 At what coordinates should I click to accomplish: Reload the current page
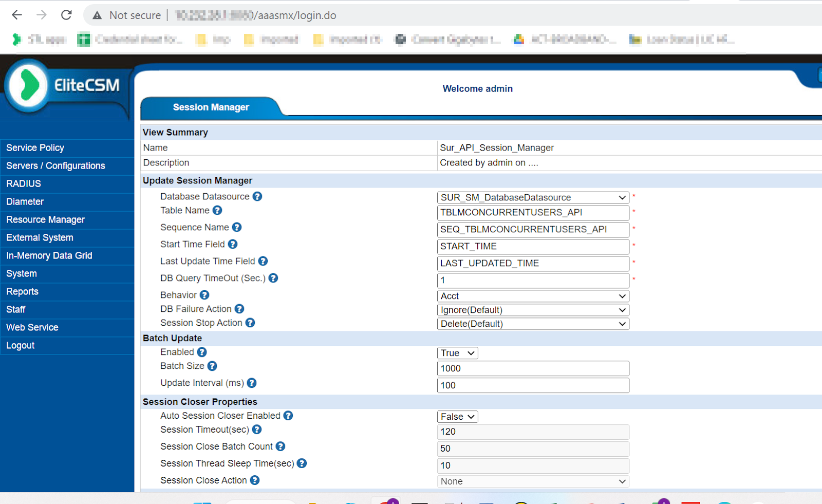[x=66, y=15]
